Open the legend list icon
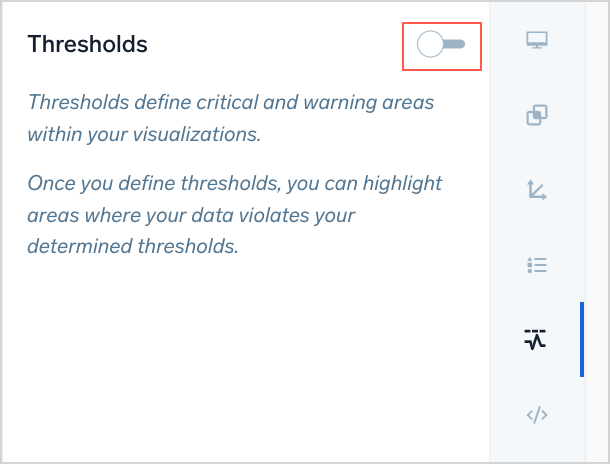This screenshot has width=610, height=464. coord(537,265)
